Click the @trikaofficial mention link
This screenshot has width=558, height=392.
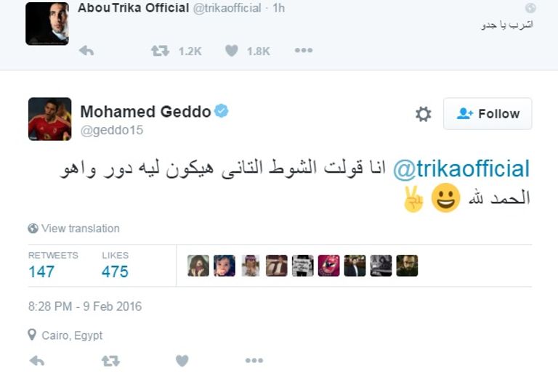point(461,170)
